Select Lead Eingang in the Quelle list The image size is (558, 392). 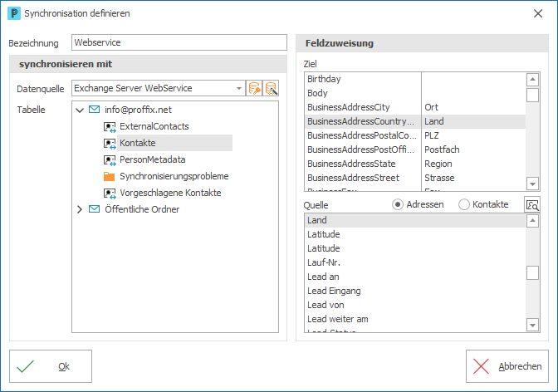[x=415, y=291]
